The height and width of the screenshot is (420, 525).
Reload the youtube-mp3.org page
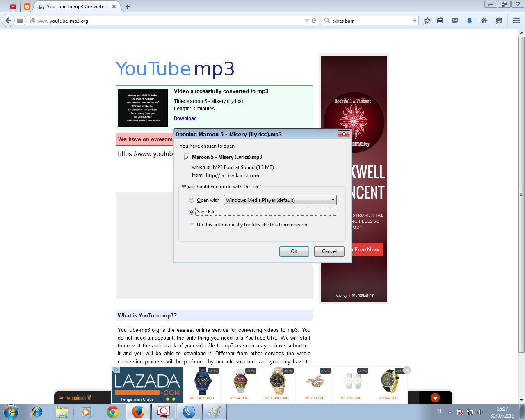tap(314, 21)
